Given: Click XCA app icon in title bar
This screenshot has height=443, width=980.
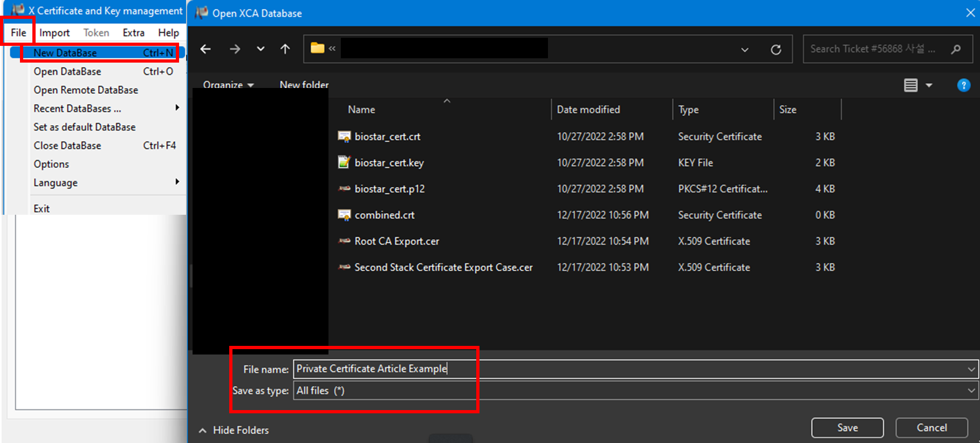Looking at the screenshot, I should click(x=18, y=10).
